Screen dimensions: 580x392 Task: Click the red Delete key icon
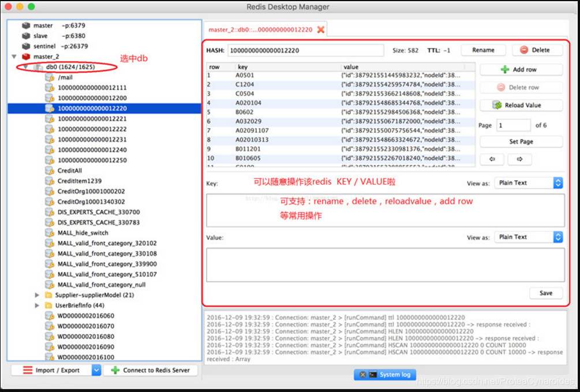[x=524, y=50]
